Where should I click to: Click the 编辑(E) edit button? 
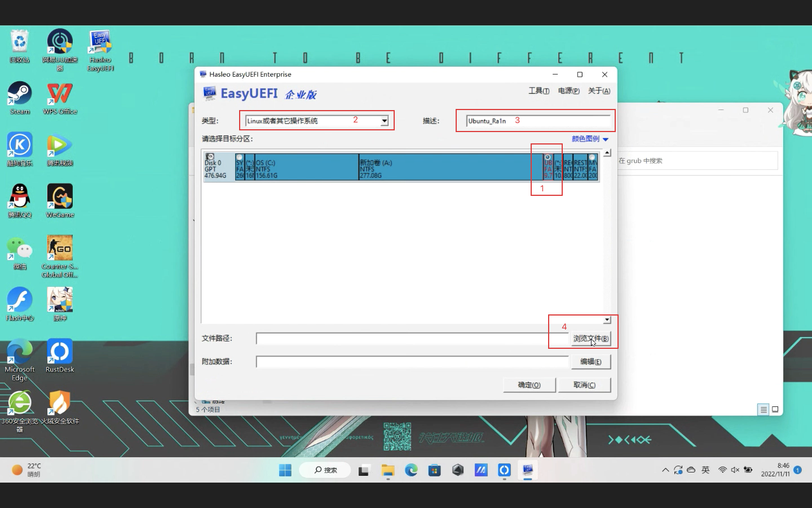pyautogui.click(x=591, y=362)
